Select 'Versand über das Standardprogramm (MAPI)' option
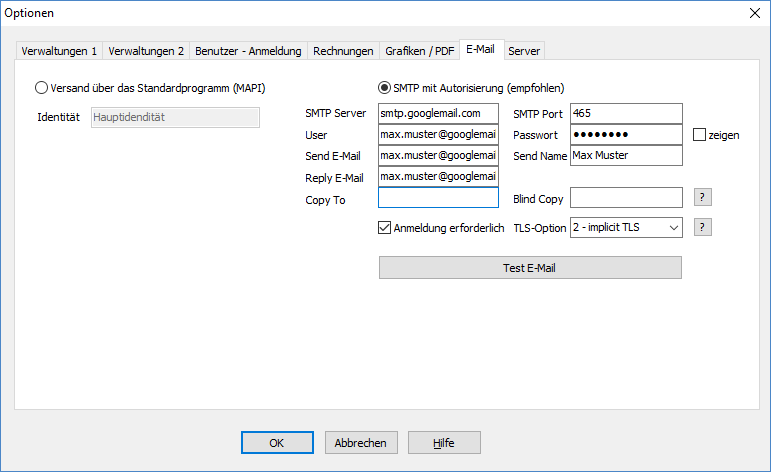This screenshot has width=771, height=472. tap(42, 87)
